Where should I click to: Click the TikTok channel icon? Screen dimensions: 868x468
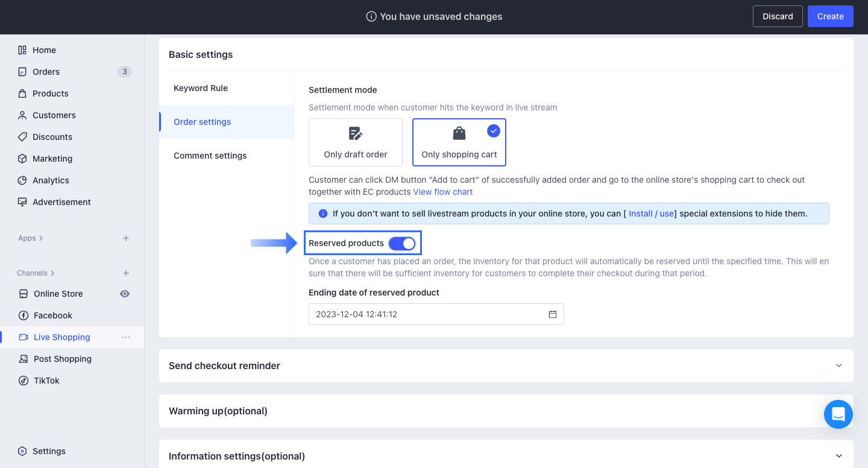click(23, 381)
